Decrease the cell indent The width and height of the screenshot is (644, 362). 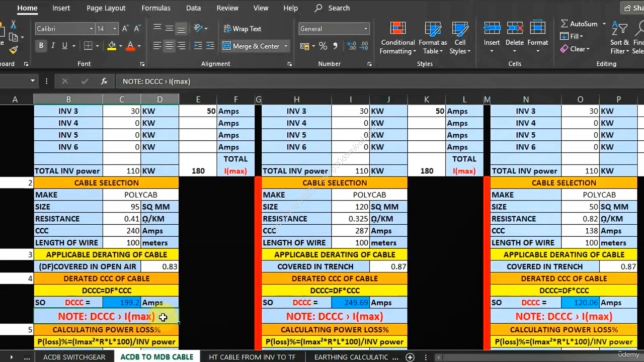click(198, 46)
